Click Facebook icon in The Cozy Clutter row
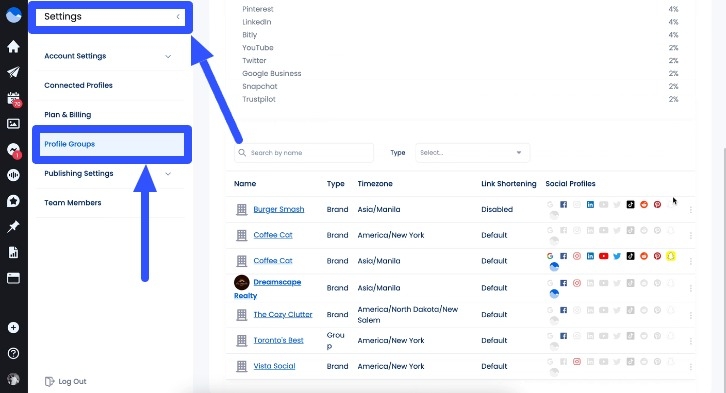This screenshot has width=726, height=393. (x=563, y=310)
